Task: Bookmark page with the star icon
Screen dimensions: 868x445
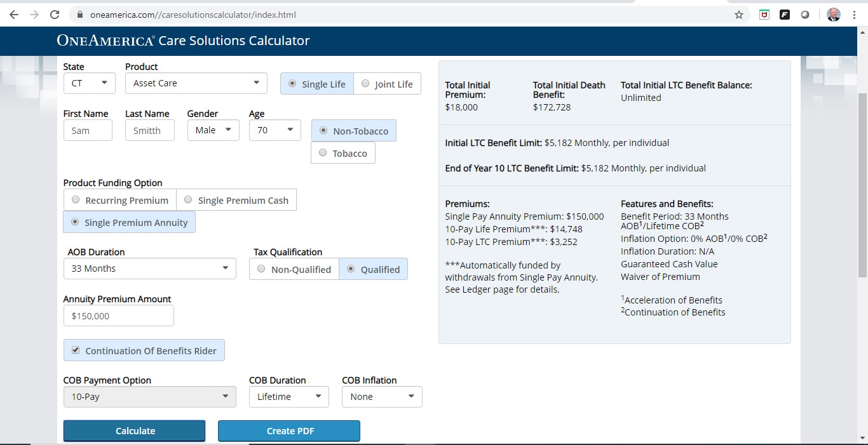Action: (739, 15)
